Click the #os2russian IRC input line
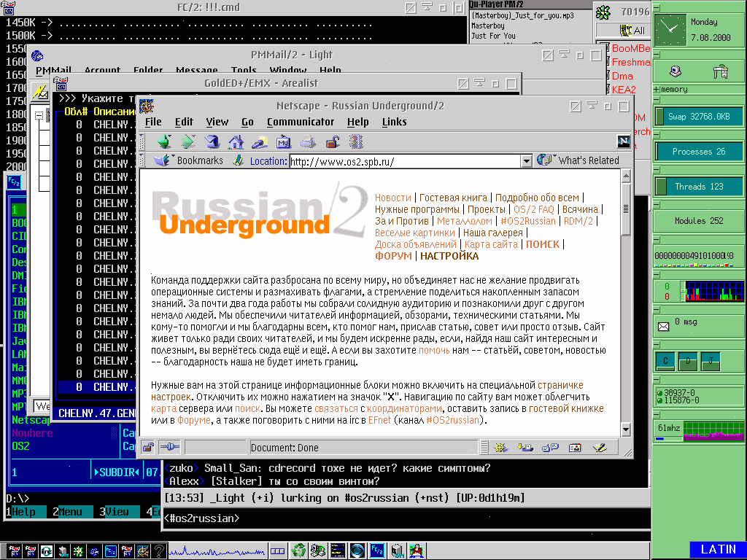The width and height of the screenshot is (747, 560). pyautogui.click(x=407, y=518)
